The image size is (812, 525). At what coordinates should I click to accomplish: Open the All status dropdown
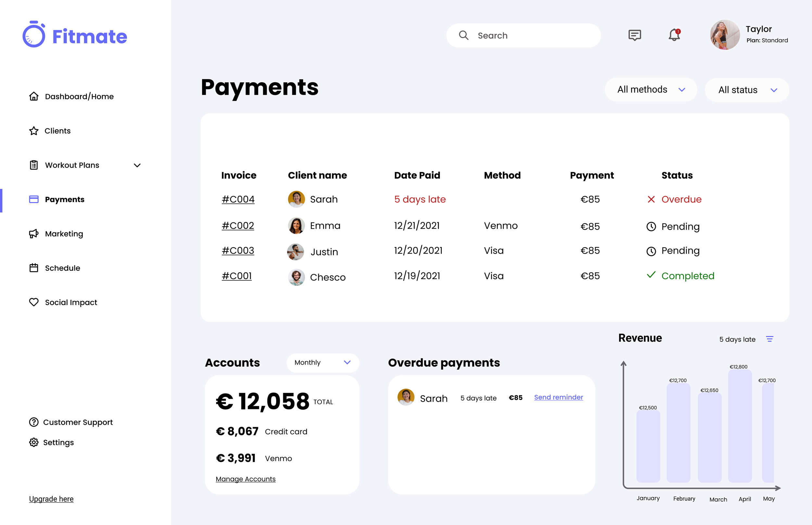click(x=747, y=90)
